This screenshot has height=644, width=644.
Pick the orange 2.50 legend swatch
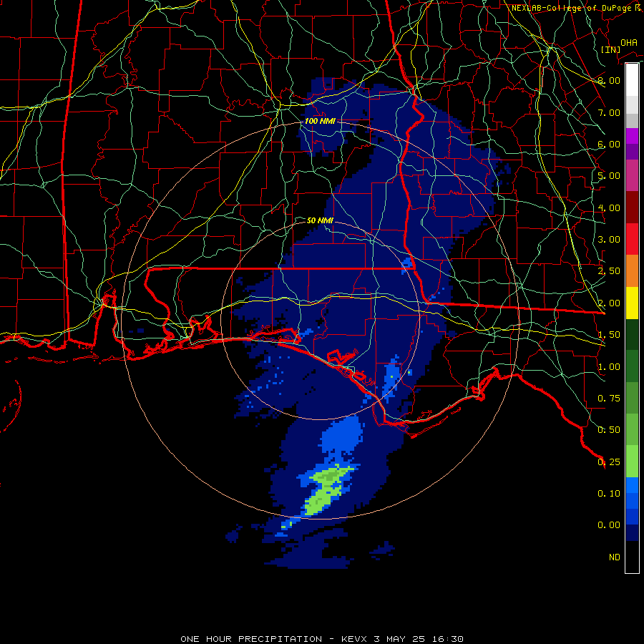pos(632,271)
